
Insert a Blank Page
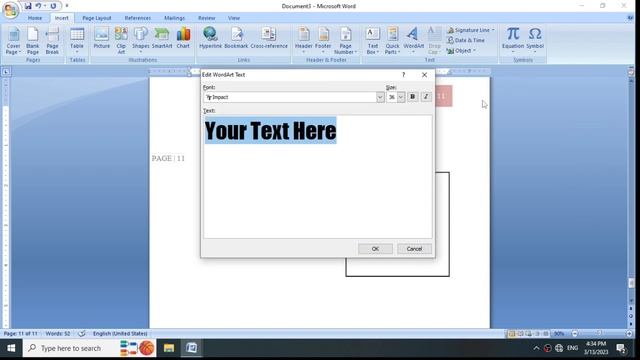pyautogui.click(x=33, y=41)
